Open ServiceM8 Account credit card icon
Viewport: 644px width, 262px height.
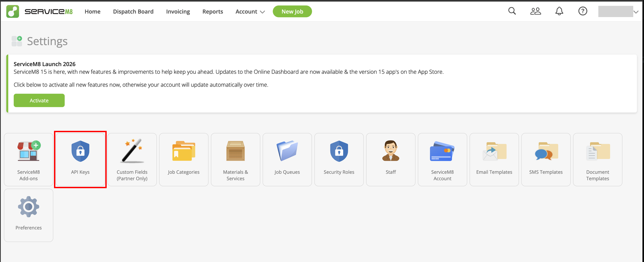442,151
